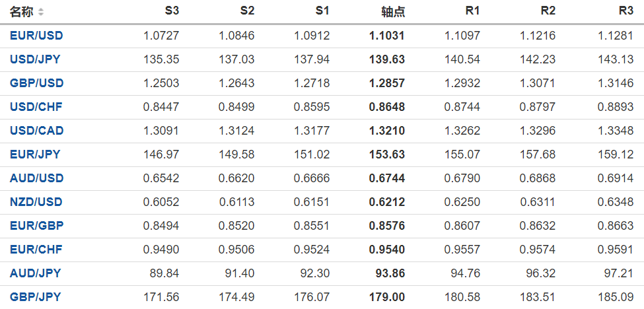The height and width of the screenshot is (309, 644).
Task: Go to the GBP/JPY pair page
Action: [36, 297]
